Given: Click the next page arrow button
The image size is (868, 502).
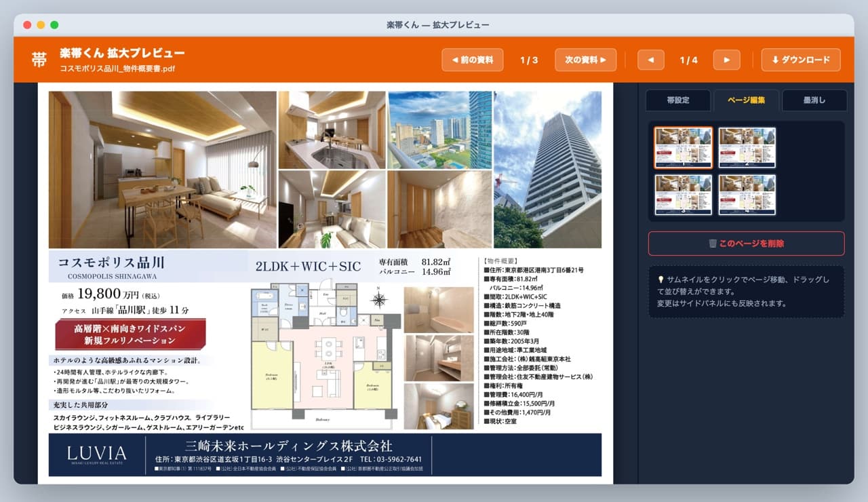Looking at the screenshot, I should (x=727, y=60).
